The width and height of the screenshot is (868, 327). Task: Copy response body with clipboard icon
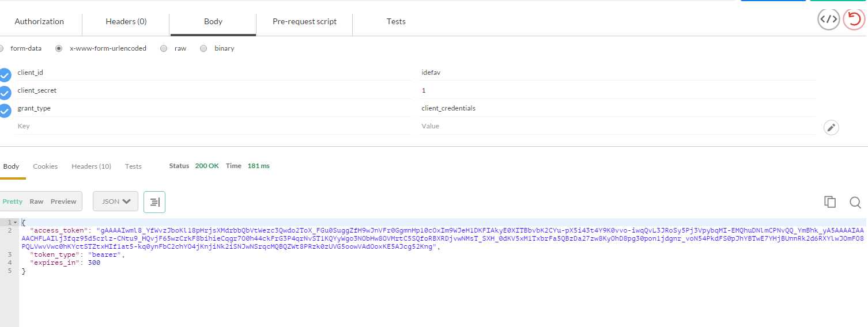(x=830, y=201)
